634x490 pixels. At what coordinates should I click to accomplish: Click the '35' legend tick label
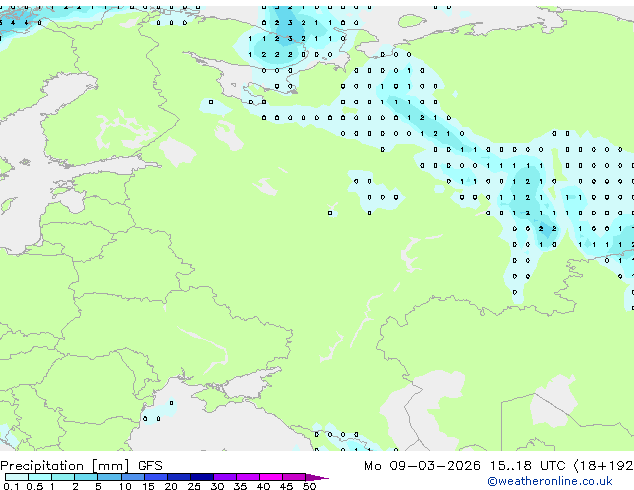tap(240, 486)
